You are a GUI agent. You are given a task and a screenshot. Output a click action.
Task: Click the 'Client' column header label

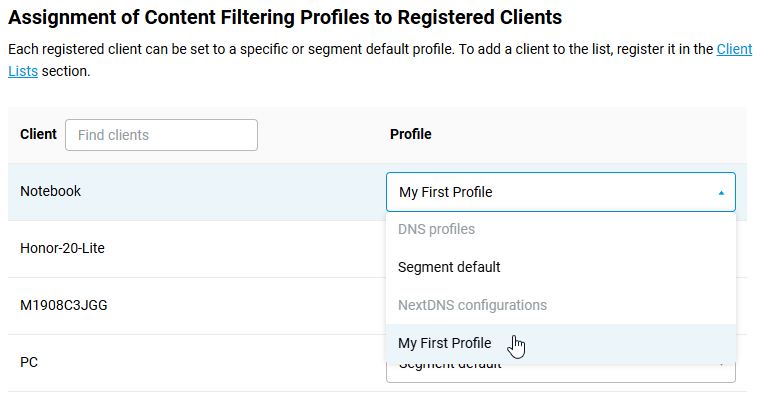coord(38,134)
